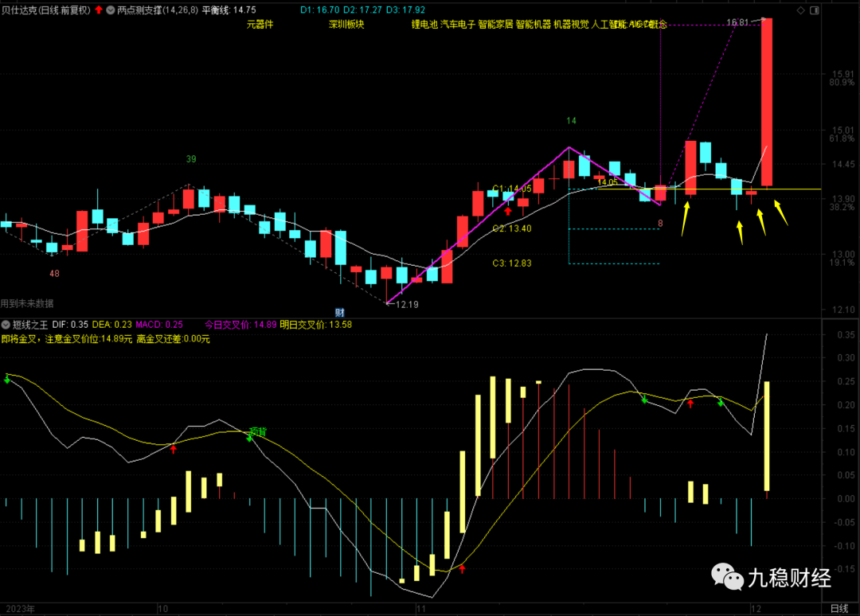This screenshot has width=860, height=616.
Task: Open the 深圳板块 sector tag
Action: [346, 25]
